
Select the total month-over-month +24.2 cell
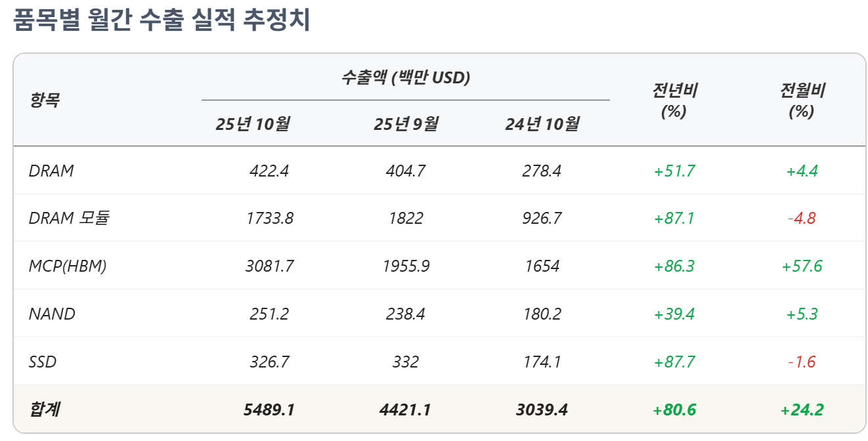click(x=802, y=409)
